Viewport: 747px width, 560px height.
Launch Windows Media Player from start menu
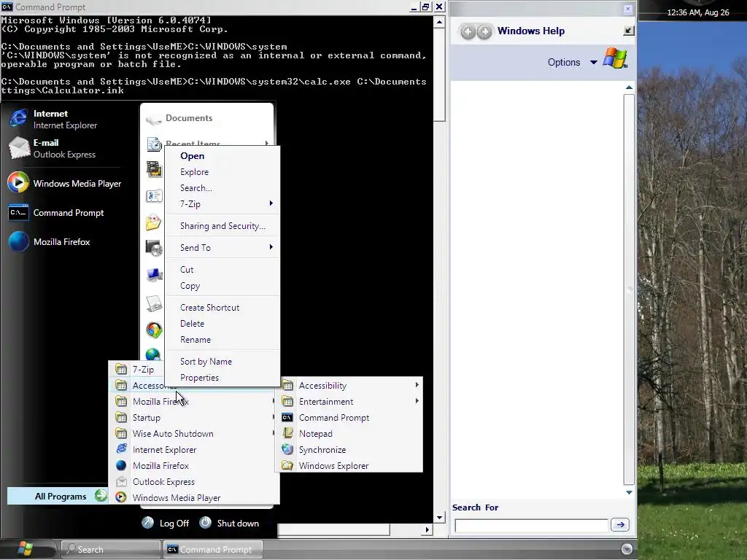point(65,183)
